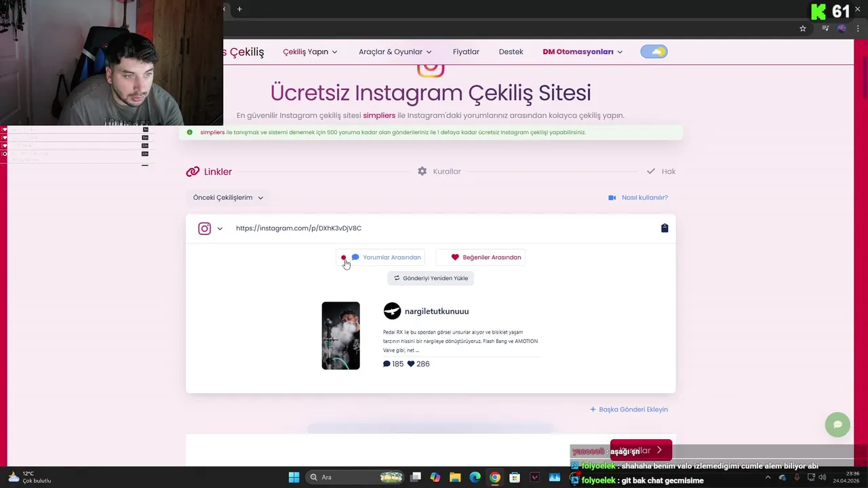Open the volume control in system tray
Image resolution: width=868 pixels, height=488 pixels.
tap(822, 477)
